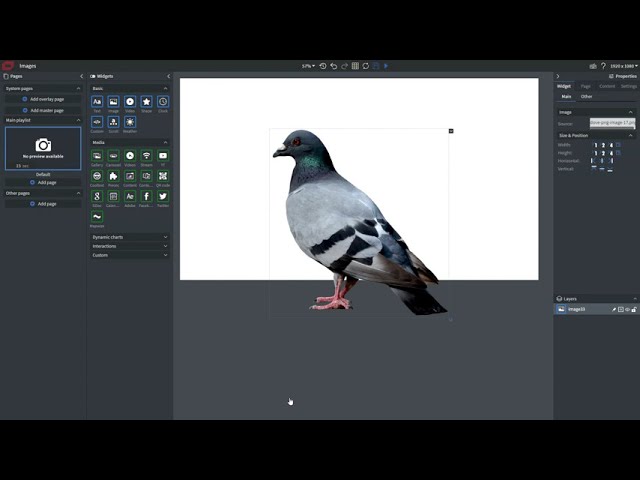Image resolution: width=640 pixels, height=480 pixels.
Task: Collapse the Basic widgets section
Action: click(165, 88)
